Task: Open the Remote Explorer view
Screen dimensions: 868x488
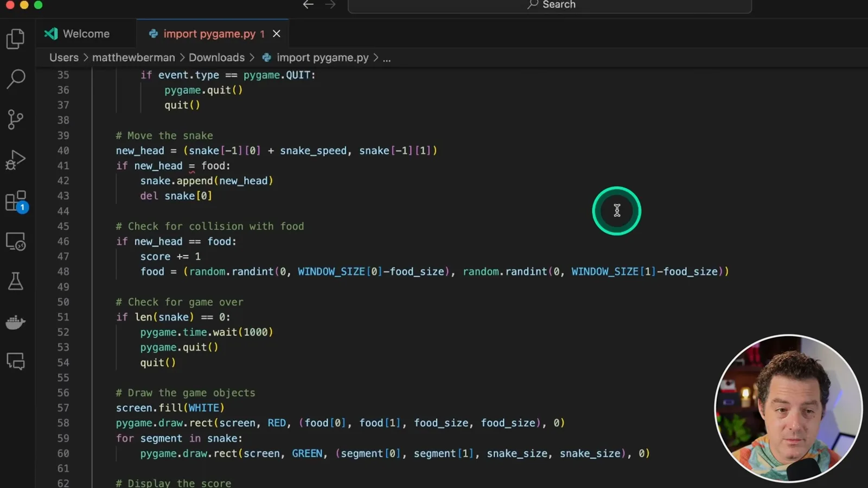Action: point(15,241)
